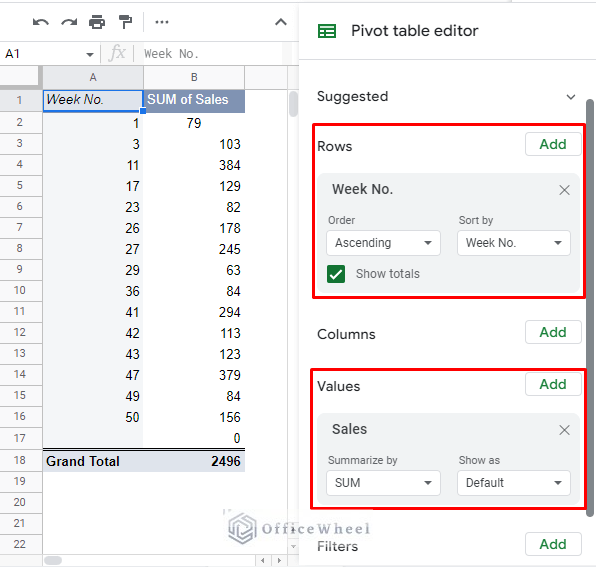596x567 pixels.
Task: Click the pivot editor panel scrollbar
Action: [x=590, y=308]
